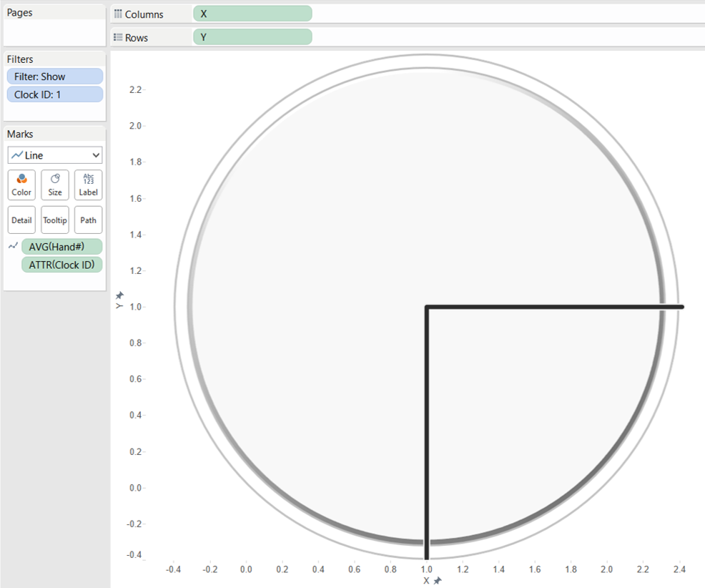This screenshot has width=705, height=588.
Task: Open the Label marks card
Action: [x=88, y=185]
